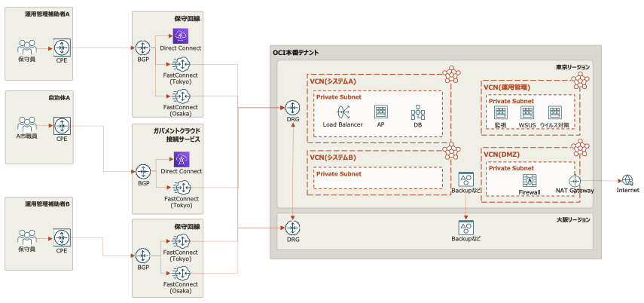Image resolution: width=644 pixels, height=303 pixels.
Task: Click Private Subnet label inside VCN(運用管理)
Action: [511, 101]
